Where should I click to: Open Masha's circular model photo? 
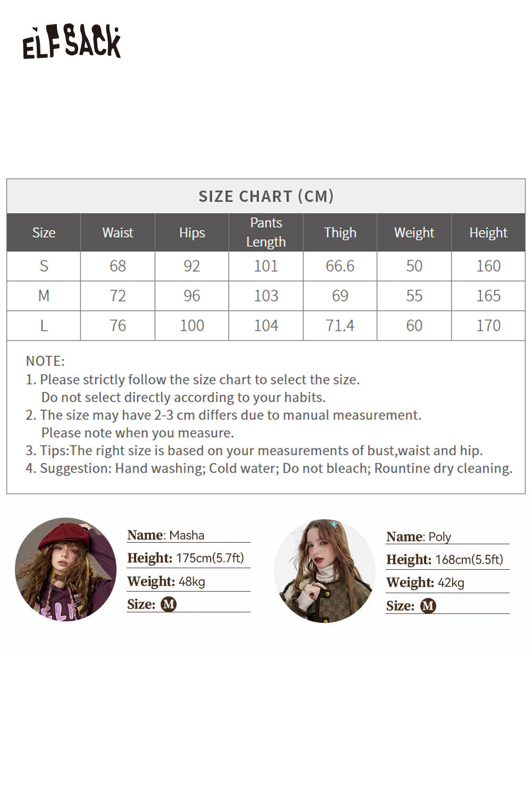65,569
